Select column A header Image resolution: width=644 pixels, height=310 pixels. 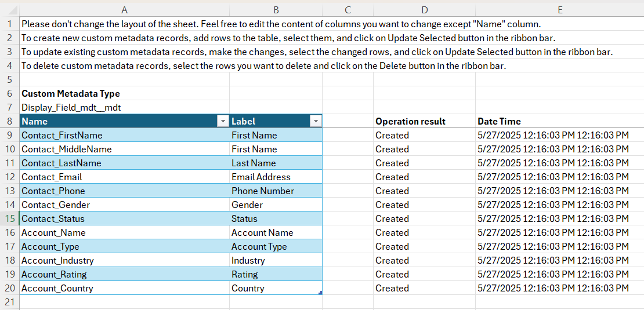pos(124,10)
